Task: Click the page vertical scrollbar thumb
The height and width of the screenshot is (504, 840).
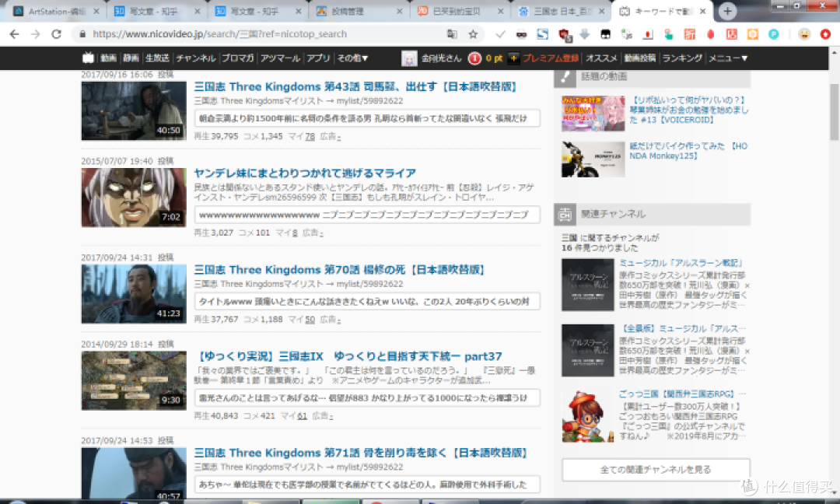Action: (834, 111)
